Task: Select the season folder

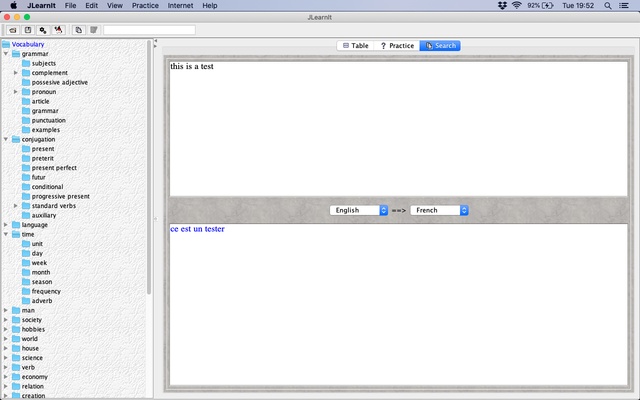Action: pos(37,282)
